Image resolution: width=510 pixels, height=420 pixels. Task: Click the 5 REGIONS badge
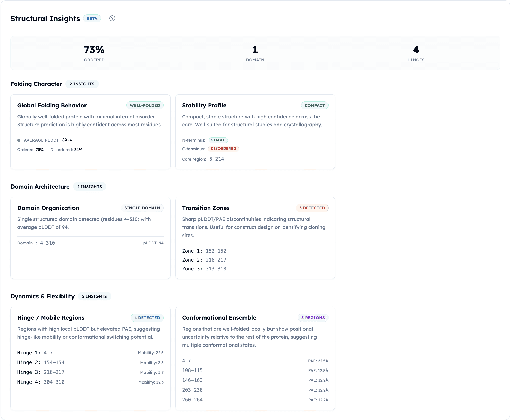tap(313, 318)
